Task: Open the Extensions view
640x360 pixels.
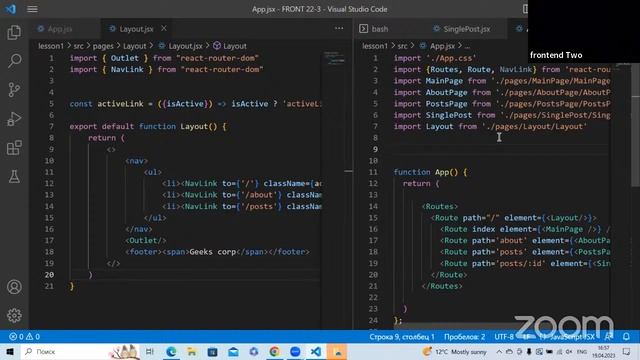Action: [x=14, y=148]
